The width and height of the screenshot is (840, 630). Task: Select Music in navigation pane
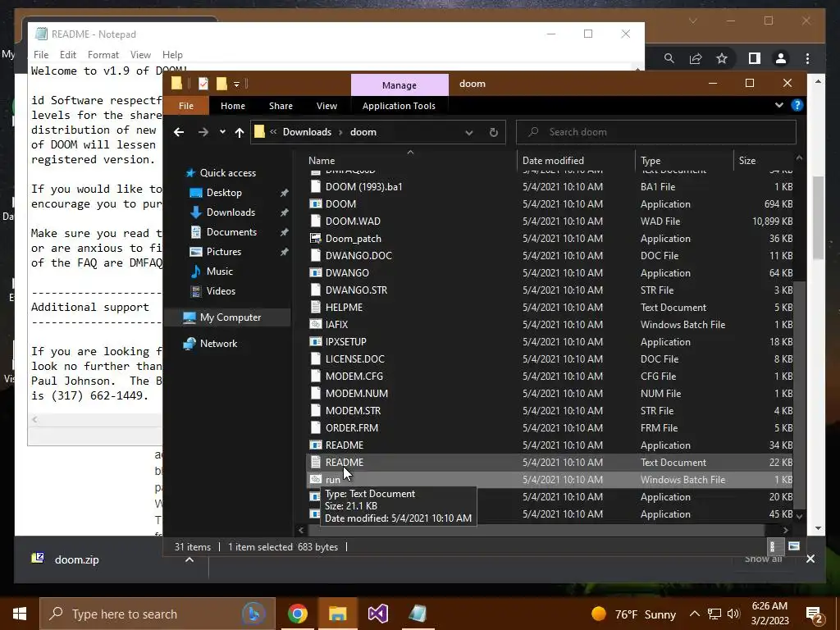220,271
